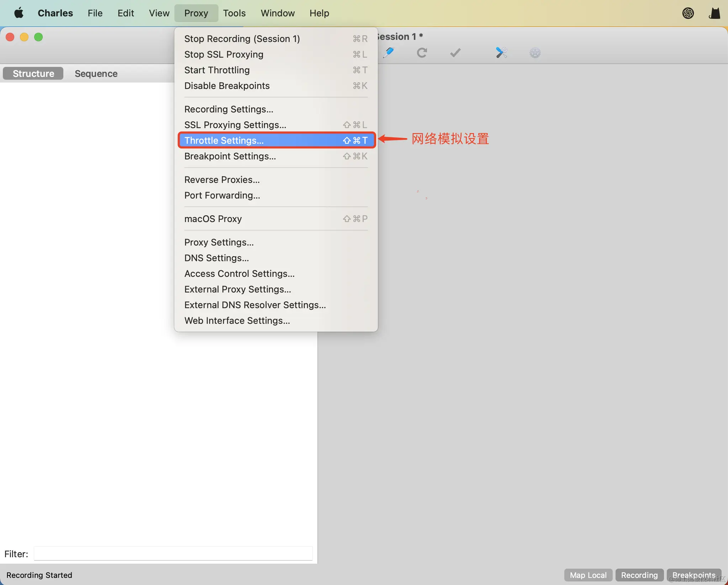This screenshot has width=728, height=585.
Task: Toggle Disable Breakpoints menu entry
Action: [227, 86]
